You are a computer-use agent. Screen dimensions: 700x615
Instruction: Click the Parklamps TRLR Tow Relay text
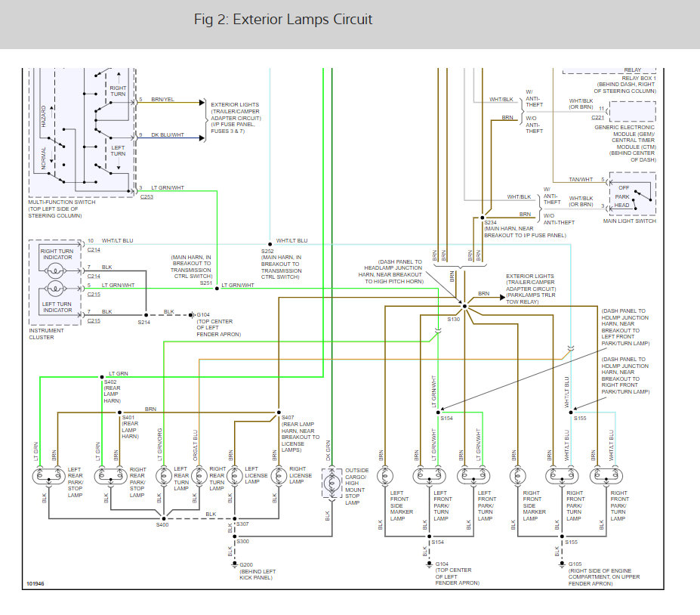click(x=532, y=298)
